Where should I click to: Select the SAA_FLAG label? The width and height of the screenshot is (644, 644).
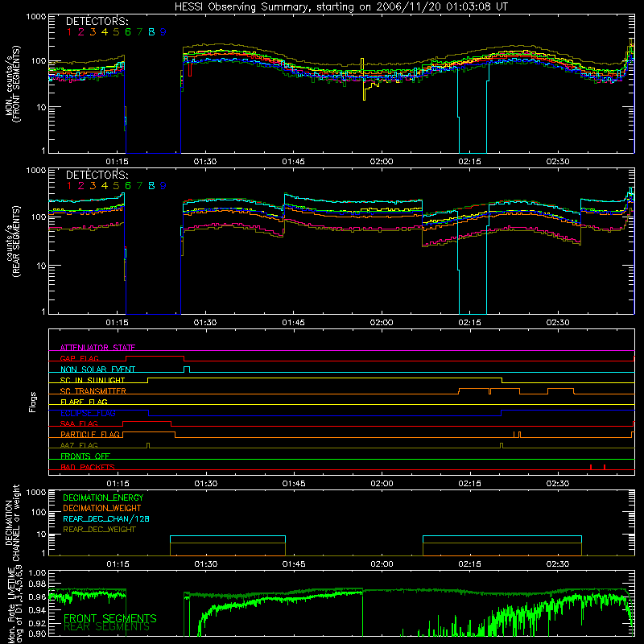(79, 423)
